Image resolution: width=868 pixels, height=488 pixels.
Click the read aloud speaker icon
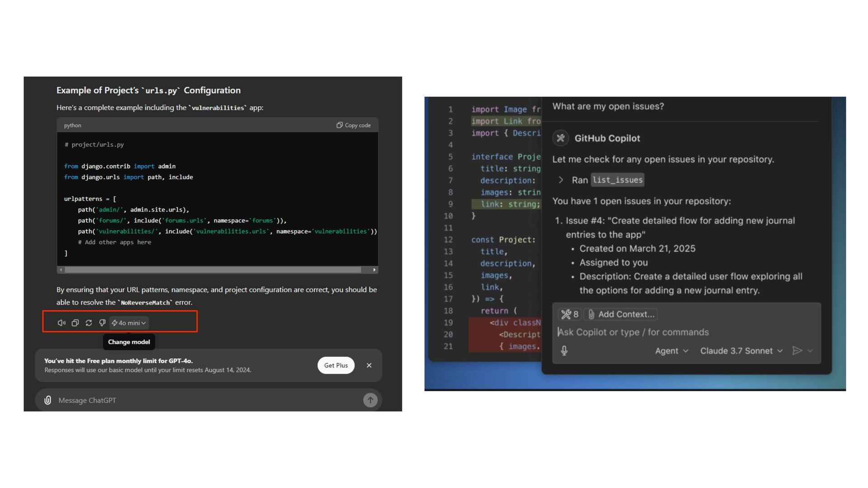(61, 323)
